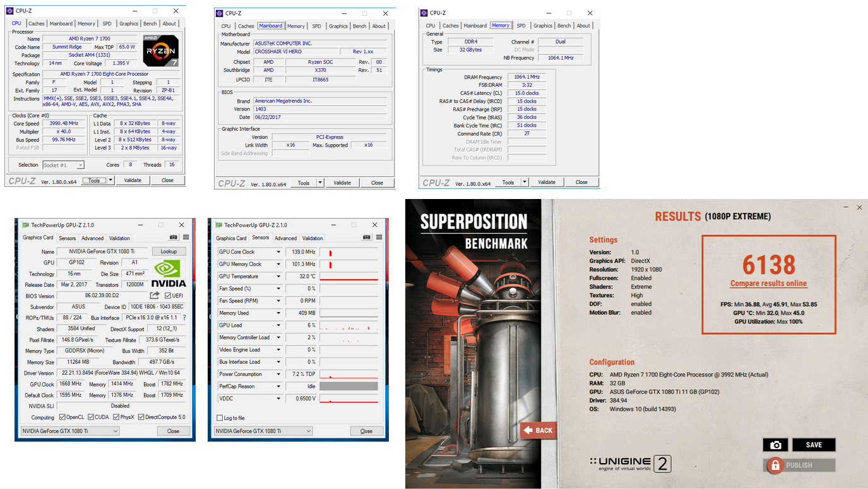Switch to Graphics tab in the CPU-Z CPU window
This screenshot has height=489, width=868.
[x=129, y=23]
